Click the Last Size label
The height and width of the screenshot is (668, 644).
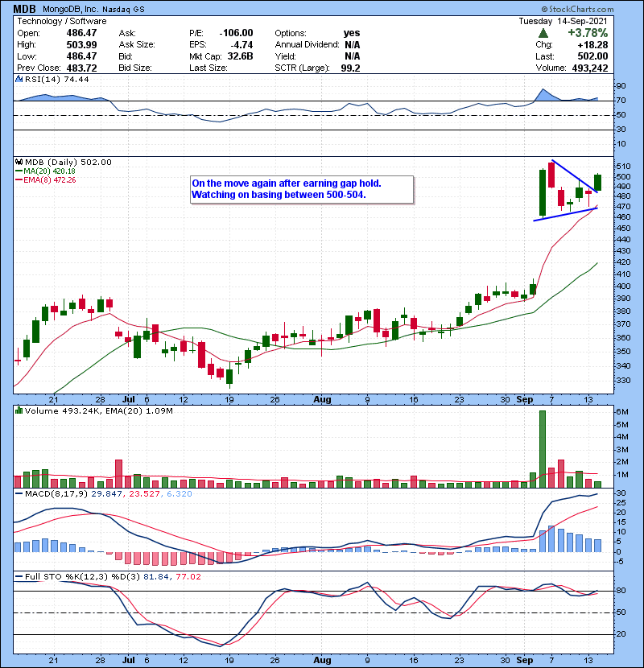tap(208, 68)
